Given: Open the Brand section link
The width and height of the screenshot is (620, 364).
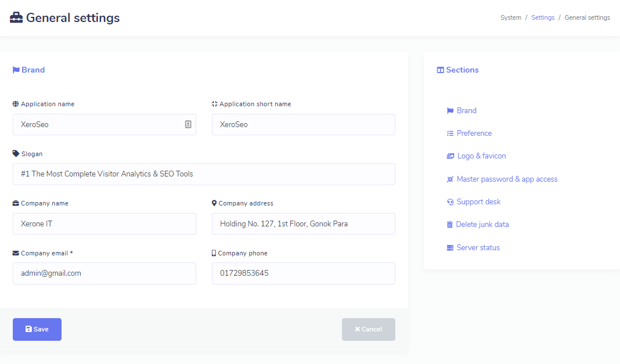Looking at the screenshot, I should [466, 111].
